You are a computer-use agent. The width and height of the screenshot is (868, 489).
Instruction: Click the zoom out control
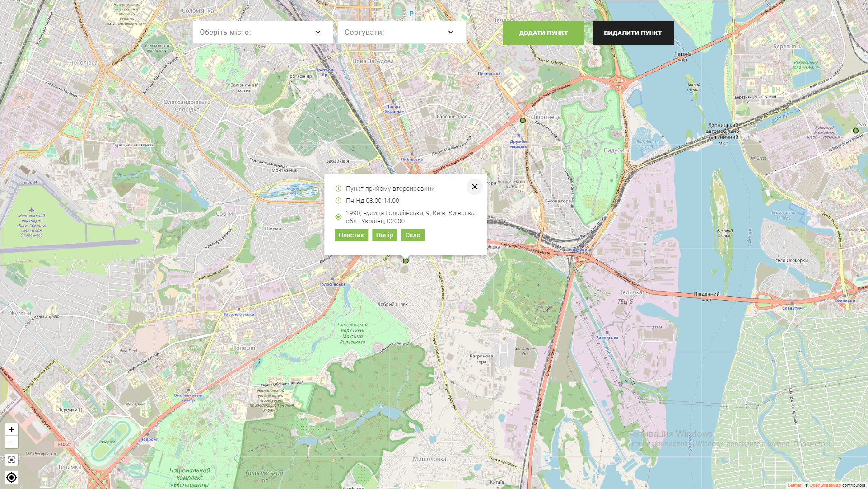point(11,442)
